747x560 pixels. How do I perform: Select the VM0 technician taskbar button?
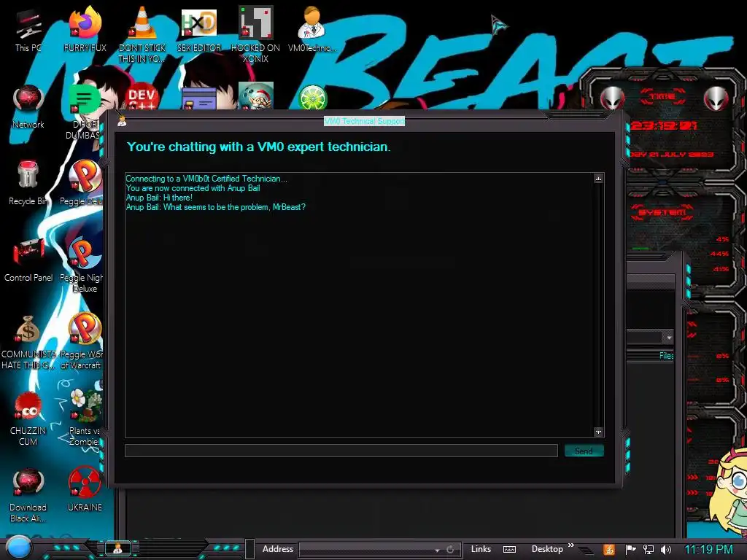pos(117,548)
